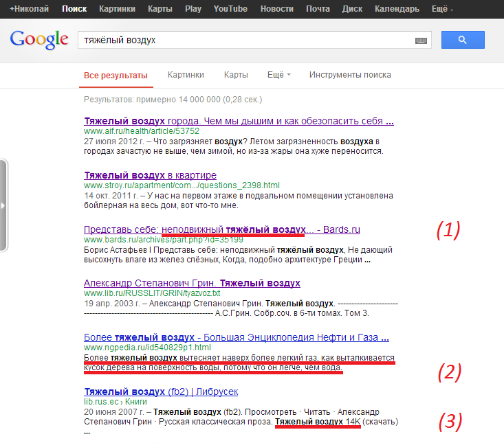The width and height of the screenshot is (504, 443).
Task: Click URL www.ngpedia.ru/id540829p1.html
Action: pos(147,348)
